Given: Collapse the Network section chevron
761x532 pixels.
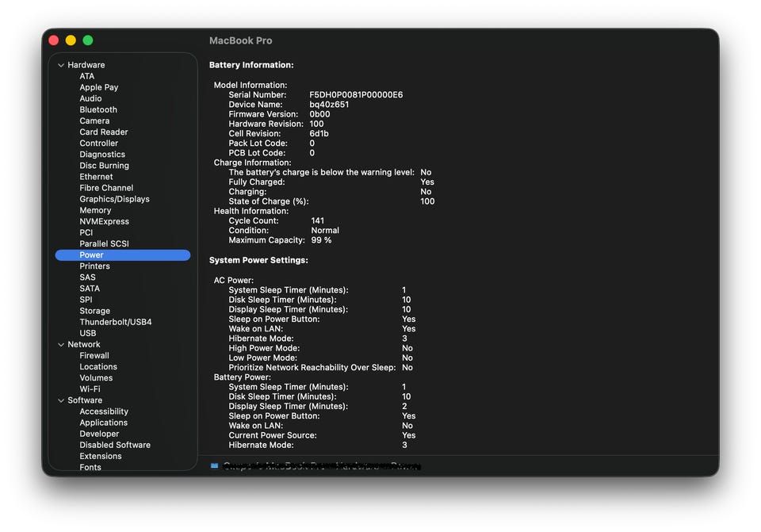Looking at the screenshot, I should (61, 345).
